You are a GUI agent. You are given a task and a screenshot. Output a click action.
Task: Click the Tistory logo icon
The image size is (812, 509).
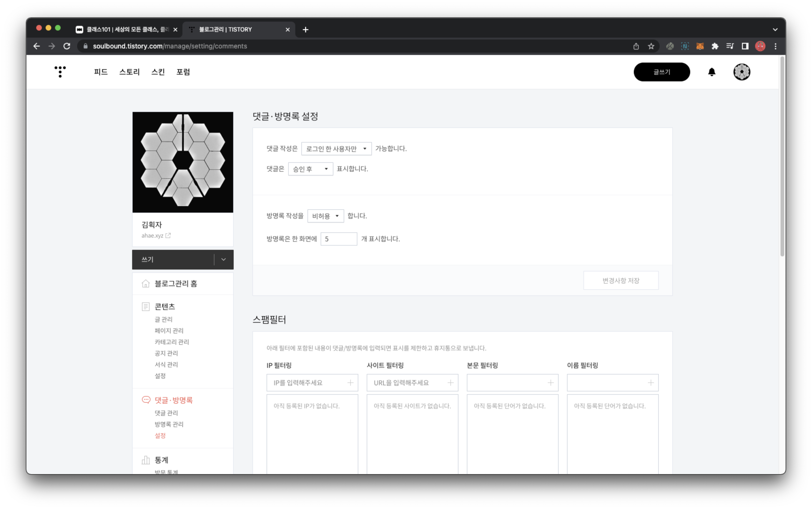click(60, 72)
